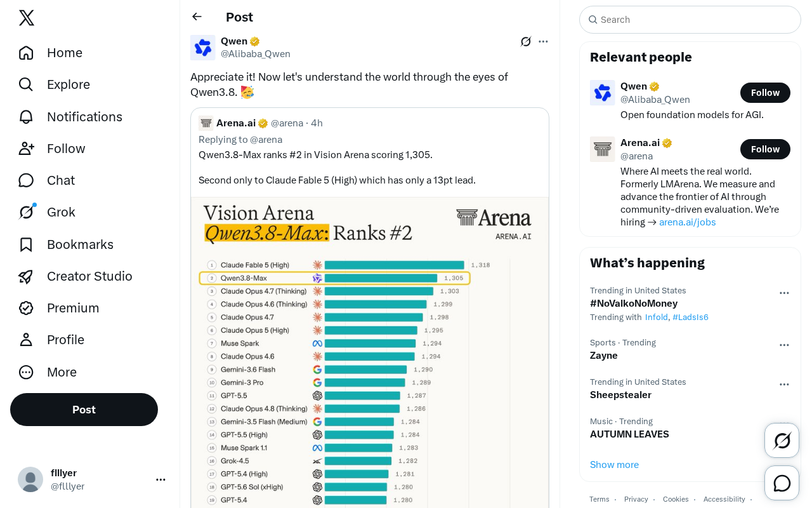Click the flllyer account avatar
812x508 pixels.
pos(30,479)
